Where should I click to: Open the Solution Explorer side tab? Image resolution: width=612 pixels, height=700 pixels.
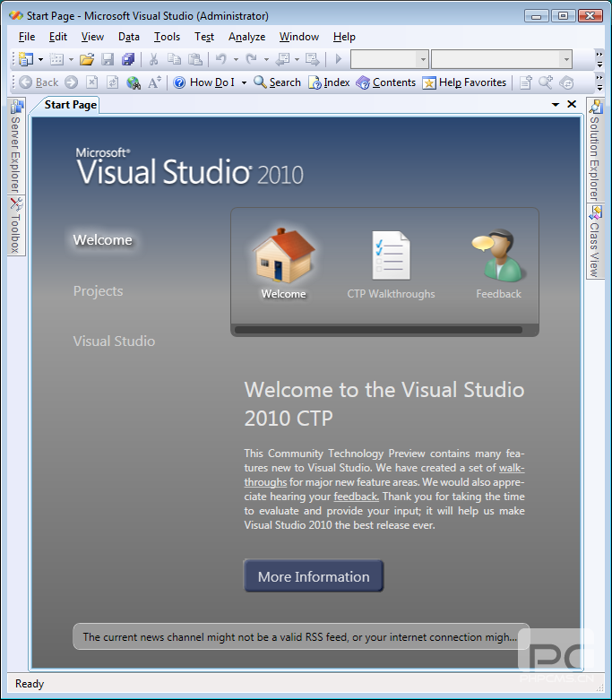595,151
